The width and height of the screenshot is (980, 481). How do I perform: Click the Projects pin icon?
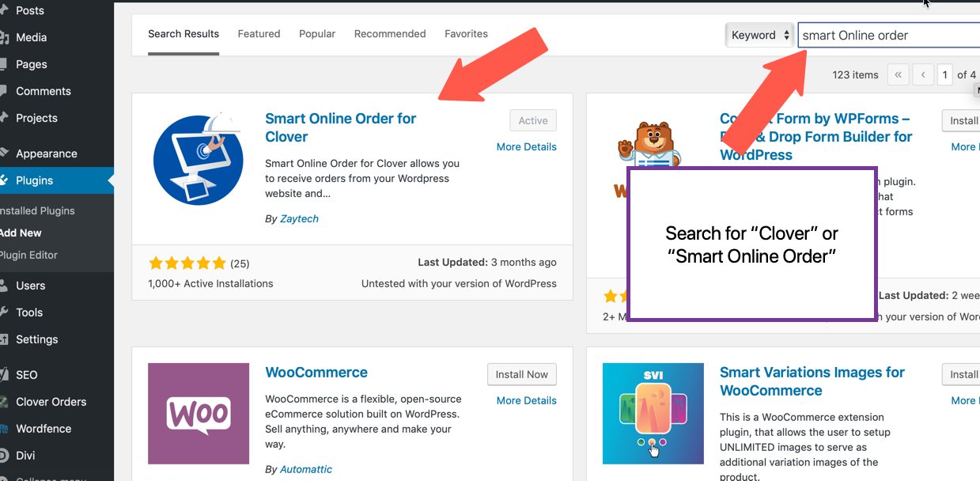(x=3, y=118)
